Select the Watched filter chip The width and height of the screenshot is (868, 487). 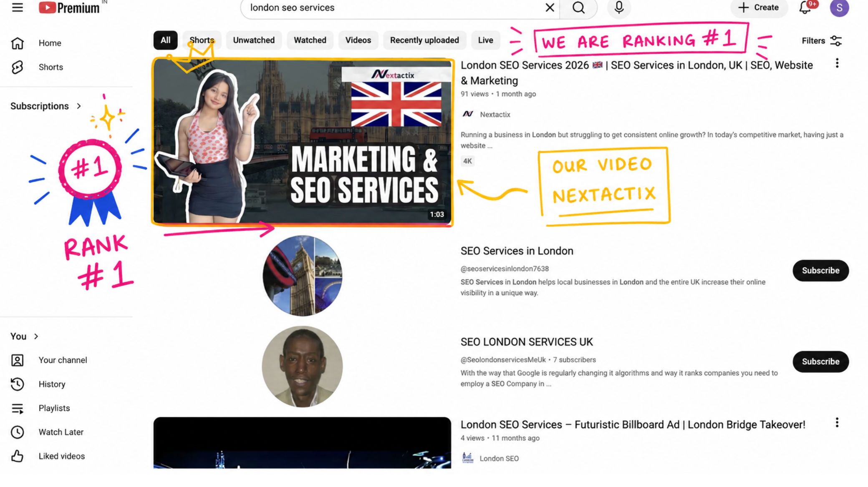pyautogui.click(x=310, y=40)
